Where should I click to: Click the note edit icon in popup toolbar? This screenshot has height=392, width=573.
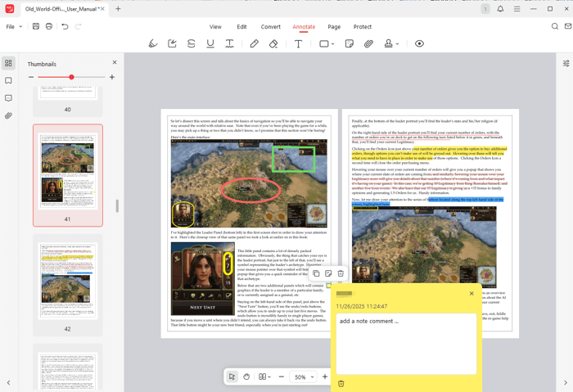coord(328,273)
